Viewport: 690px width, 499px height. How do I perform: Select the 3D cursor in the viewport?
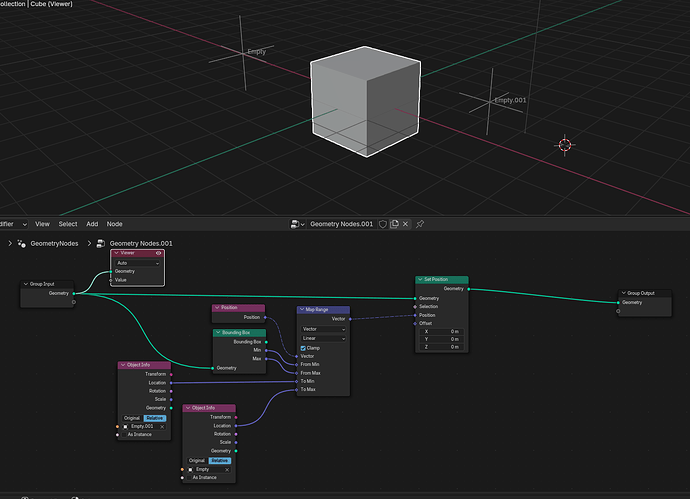coord(565,145)
